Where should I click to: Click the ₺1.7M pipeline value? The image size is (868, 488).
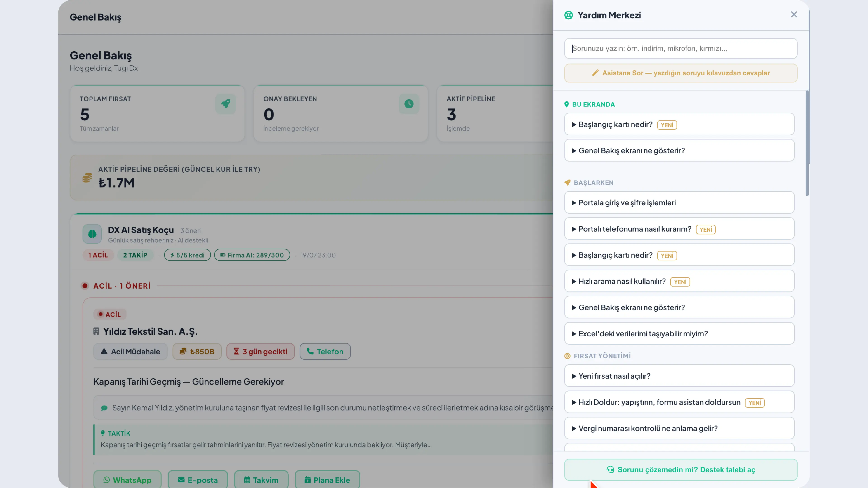(116, 183)
